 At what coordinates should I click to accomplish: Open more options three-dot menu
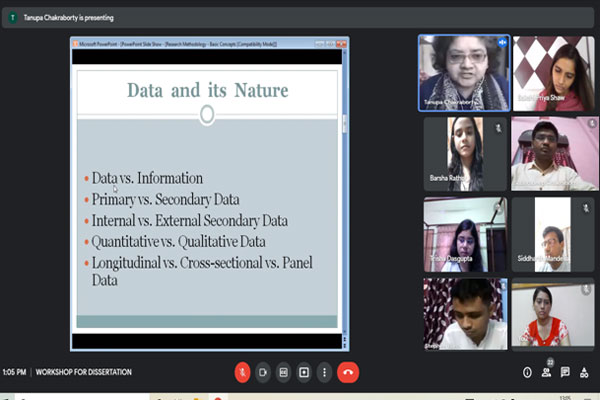(324, 372)
